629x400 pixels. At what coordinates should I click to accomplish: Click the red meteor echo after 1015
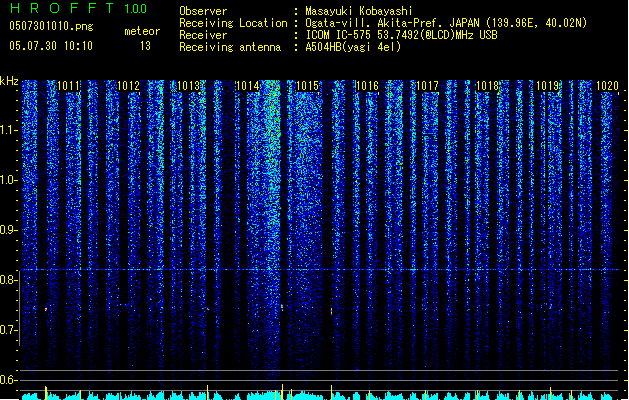point(331,311)
